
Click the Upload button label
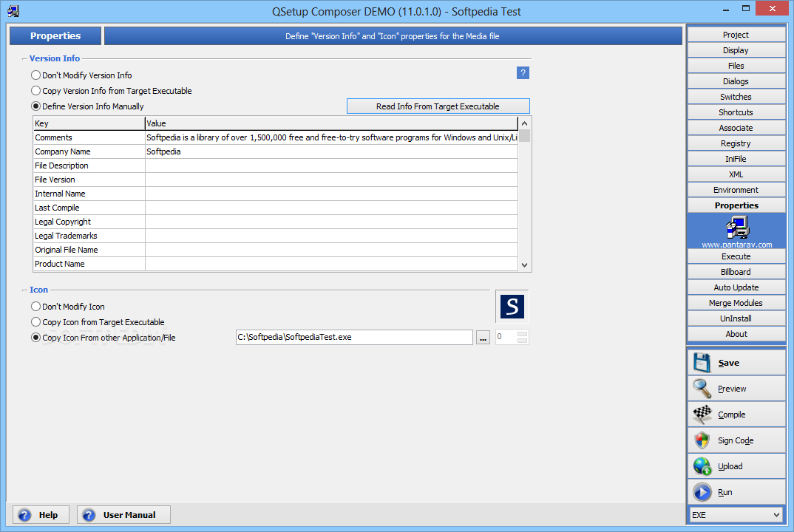[730, 466]
